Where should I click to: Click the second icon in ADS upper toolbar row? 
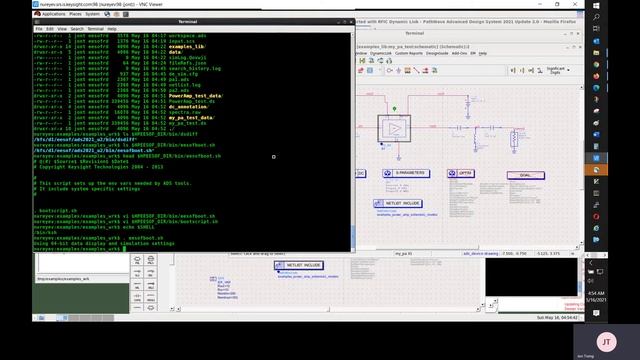371,61
